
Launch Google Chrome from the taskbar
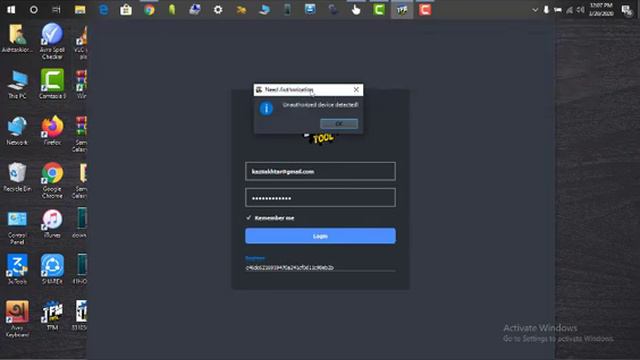pos(149,9)
